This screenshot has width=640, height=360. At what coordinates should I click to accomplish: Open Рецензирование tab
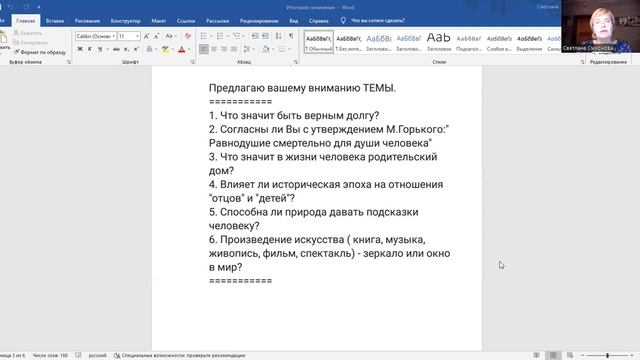click(259, 21)
